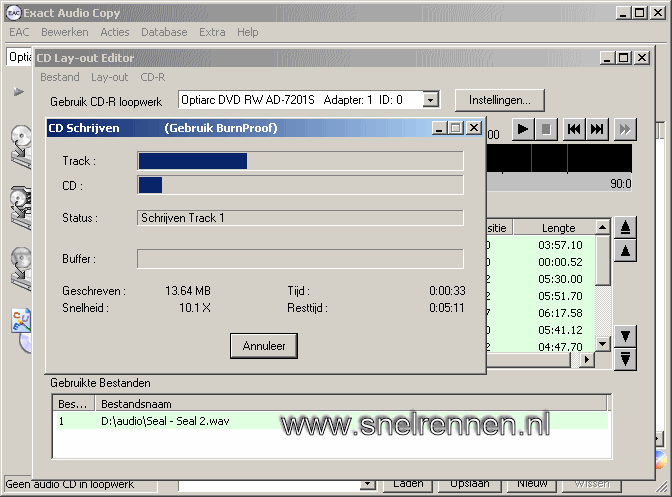Screen dimensions: 672x497
Task: Open the bottom combo box dropdown arrow
Action: click(x=367, y=485)
